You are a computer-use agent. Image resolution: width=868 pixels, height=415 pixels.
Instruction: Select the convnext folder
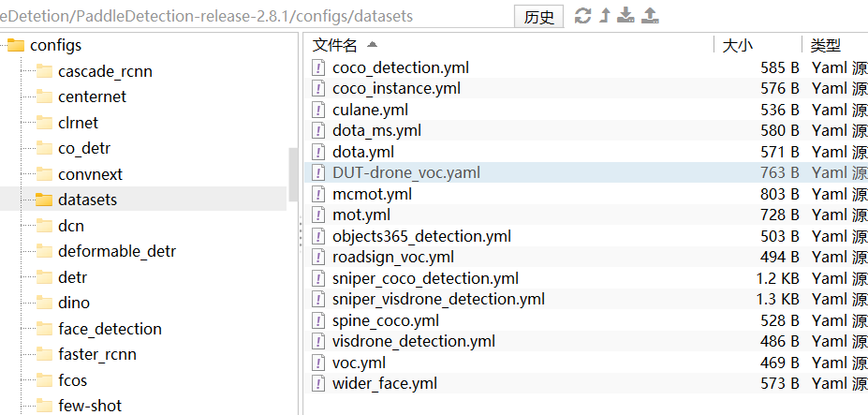(x=90, y=174)
